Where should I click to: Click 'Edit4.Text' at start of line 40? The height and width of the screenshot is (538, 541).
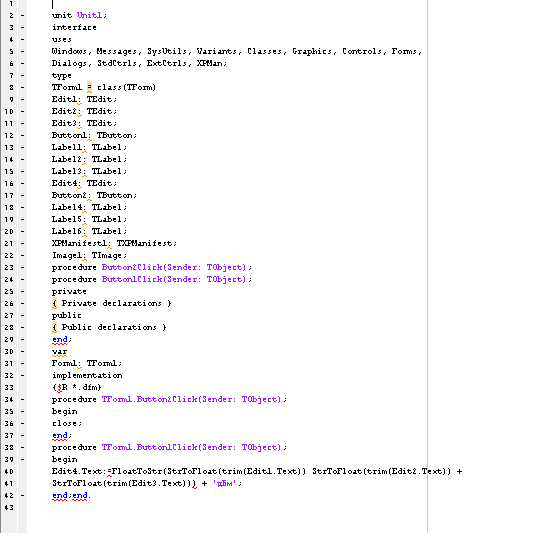coord(77,471)
